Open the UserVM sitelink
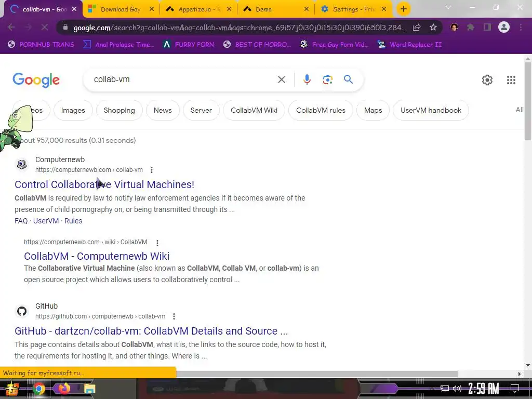Viewport: 532px width, 399px height. [46, 221]
